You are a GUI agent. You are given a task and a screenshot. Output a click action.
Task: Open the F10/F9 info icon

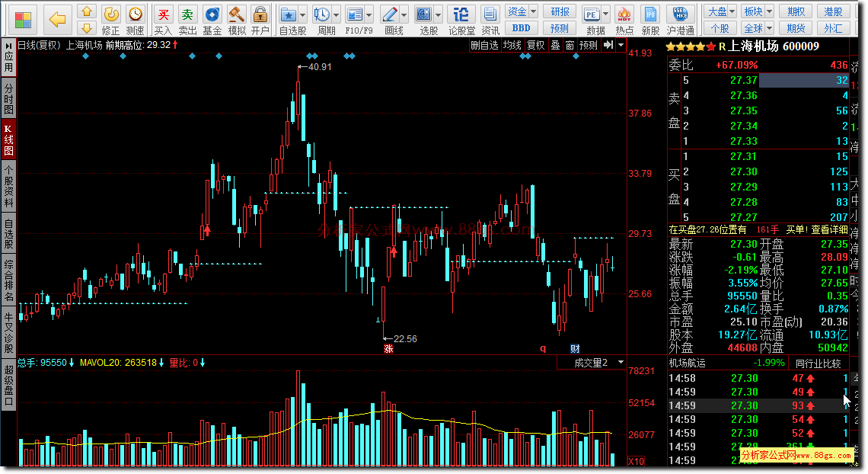[x=354, y=14]
